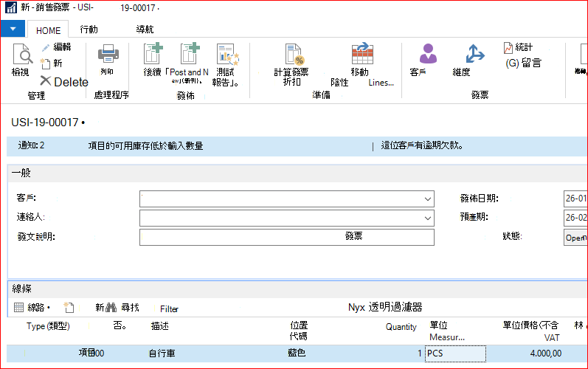Click the 藍色 location code cell
588x369 pixels.
297,354
